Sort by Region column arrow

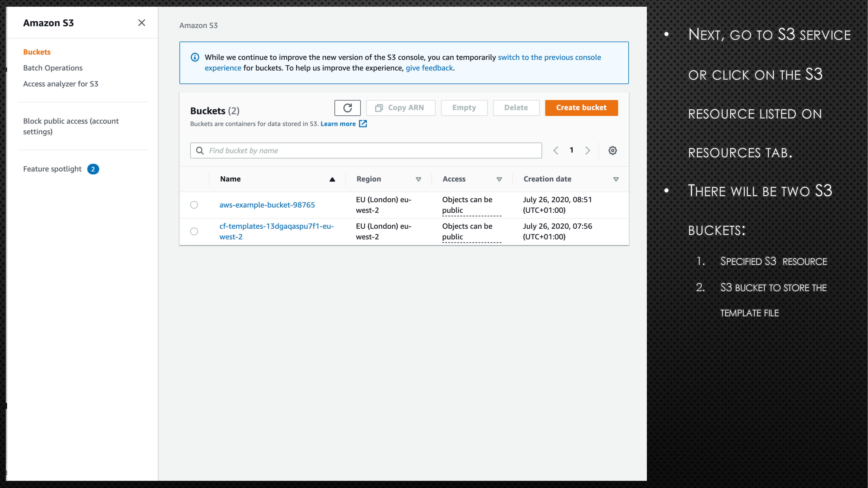(418, 180)
